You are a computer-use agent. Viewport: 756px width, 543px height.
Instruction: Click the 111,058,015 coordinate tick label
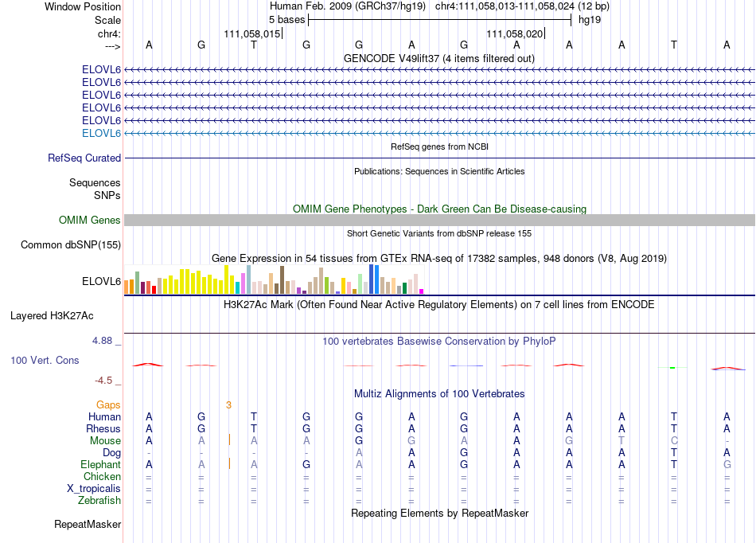[251, 33]
